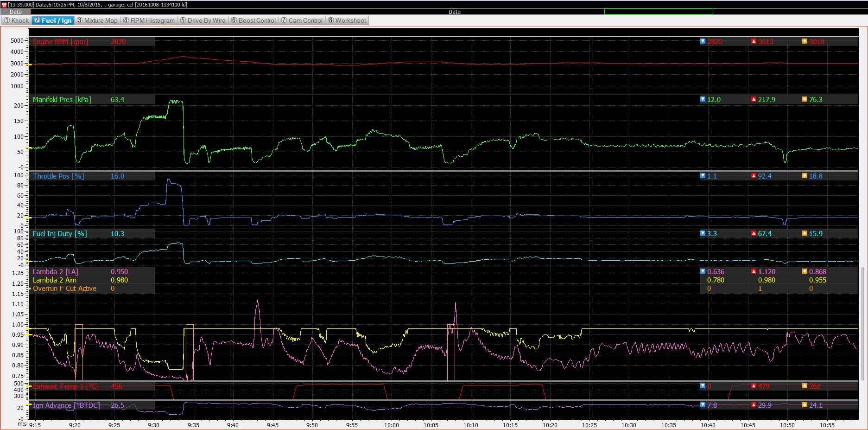Image resolution: width=868 pixels, height=430 pixels.
Task: Click the yellow cursor marker on Engine RPM axis
Action: (29, 64)
